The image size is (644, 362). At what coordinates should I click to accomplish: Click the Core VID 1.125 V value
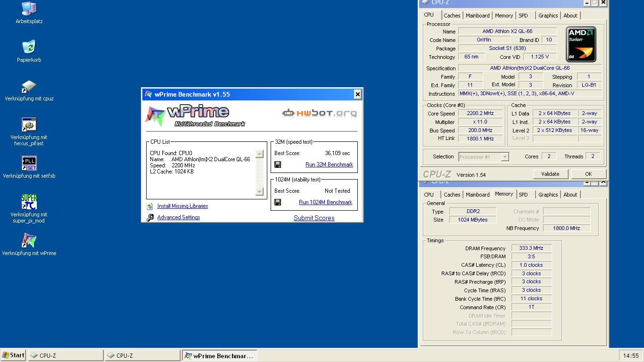click(x=540, y=57)
